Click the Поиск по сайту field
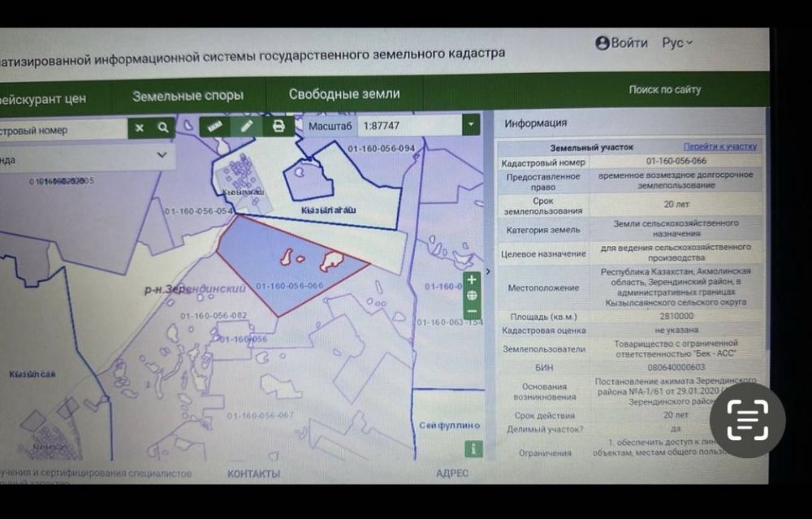This screenshot has height=519, width=812. pyautogui.click(x=665, y=89)
